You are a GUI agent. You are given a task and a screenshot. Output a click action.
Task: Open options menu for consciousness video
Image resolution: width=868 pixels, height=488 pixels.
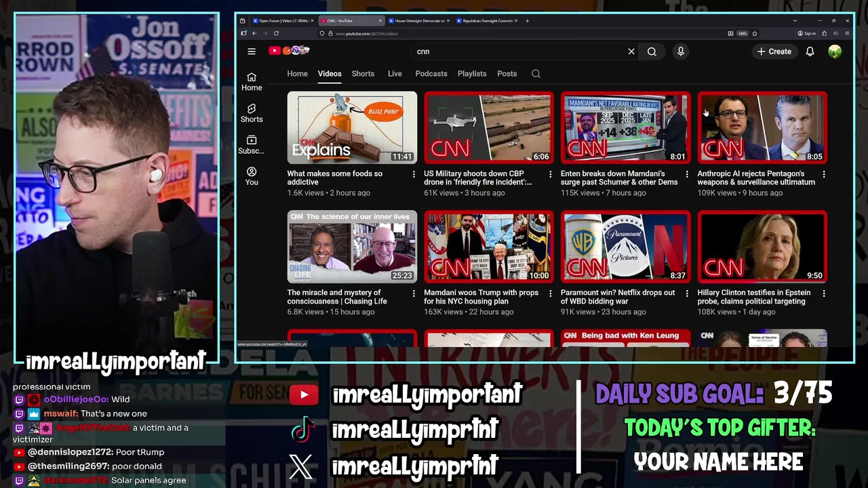[414, 294]
